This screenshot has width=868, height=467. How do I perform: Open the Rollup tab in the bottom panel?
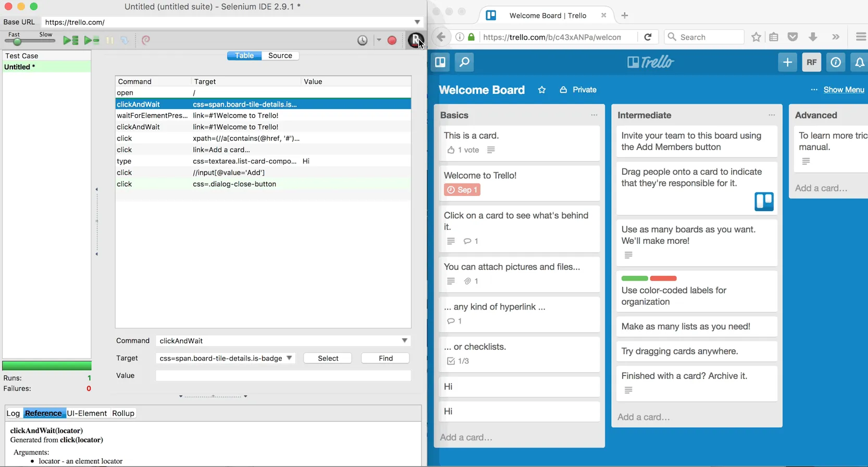pos(123,413)
